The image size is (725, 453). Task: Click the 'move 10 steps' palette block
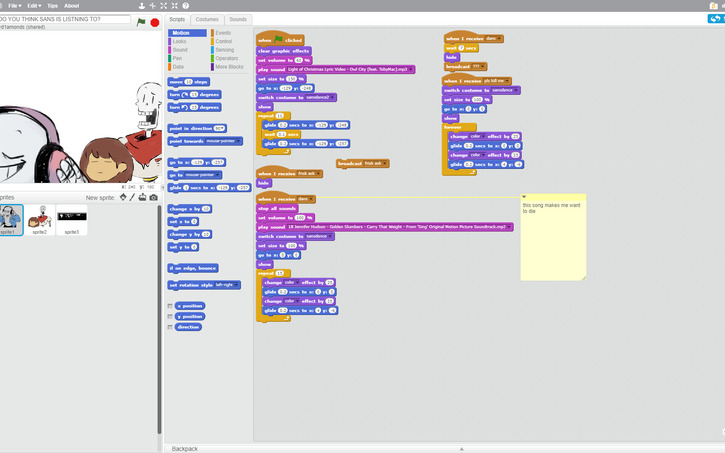coord(189,82)
